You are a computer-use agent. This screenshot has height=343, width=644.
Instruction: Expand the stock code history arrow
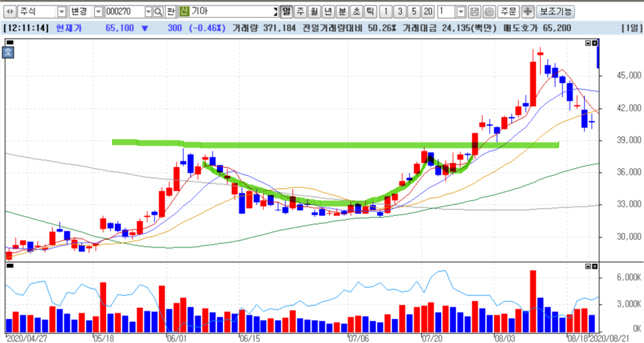(x=149, y=12)
